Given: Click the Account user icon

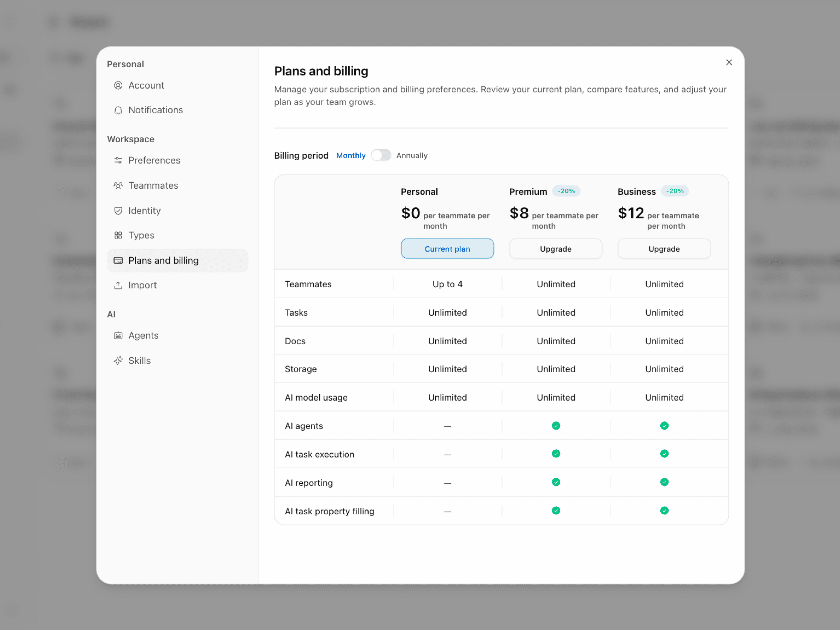Looking at the screenshot, I should (118, 85).
